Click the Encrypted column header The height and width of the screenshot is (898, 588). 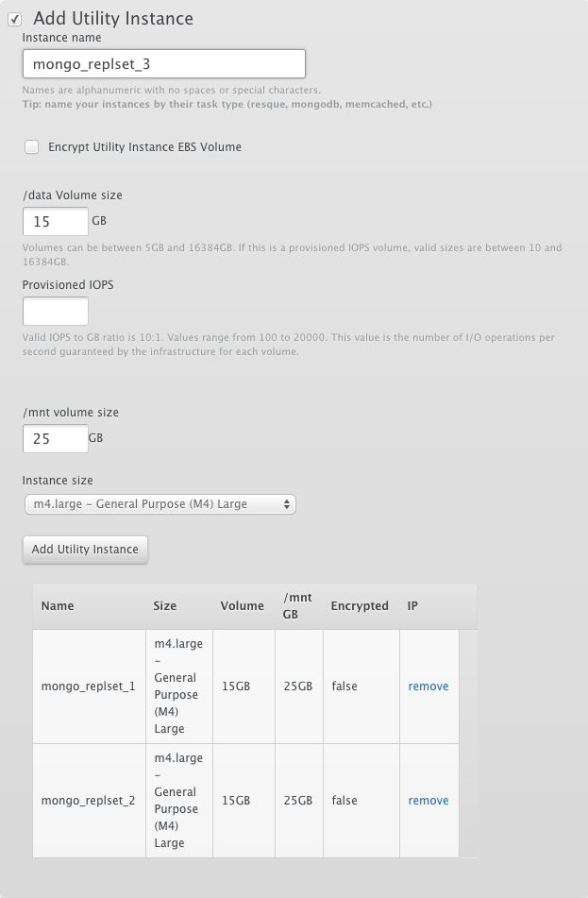(360, 606)
